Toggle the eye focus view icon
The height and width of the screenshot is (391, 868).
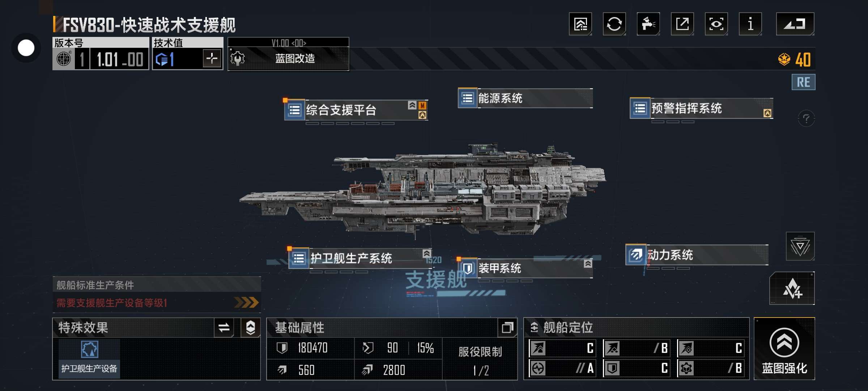pos(716,24)
